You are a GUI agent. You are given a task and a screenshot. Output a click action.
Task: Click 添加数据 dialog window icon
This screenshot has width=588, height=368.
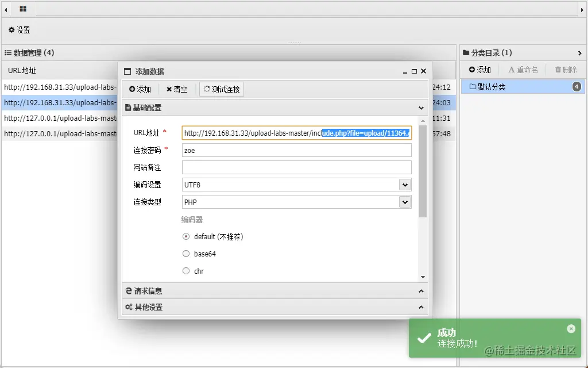point(127,71)
